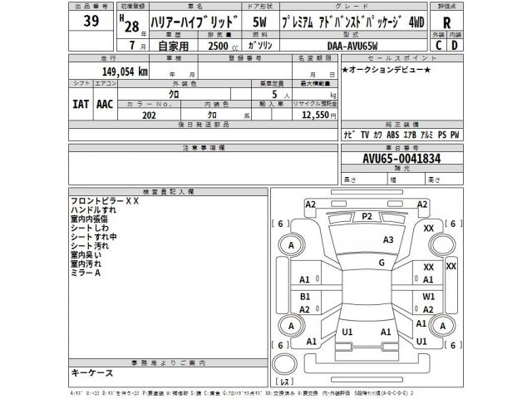Select spare tire label レス
The width and height of the screenshot is (532, 399).
click(x=284, y=382)
